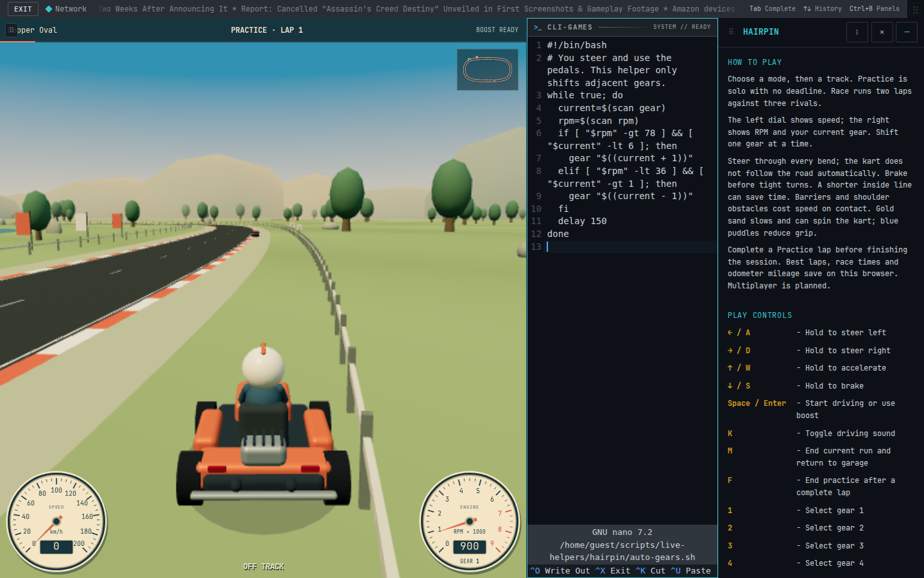Click the EXIT button
This screenshot has width=924, height=578.
point(23,9)
